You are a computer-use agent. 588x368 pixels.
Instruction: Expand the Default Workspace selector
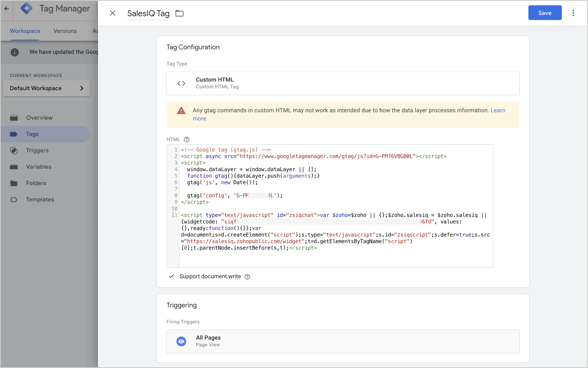click(47, 88)
